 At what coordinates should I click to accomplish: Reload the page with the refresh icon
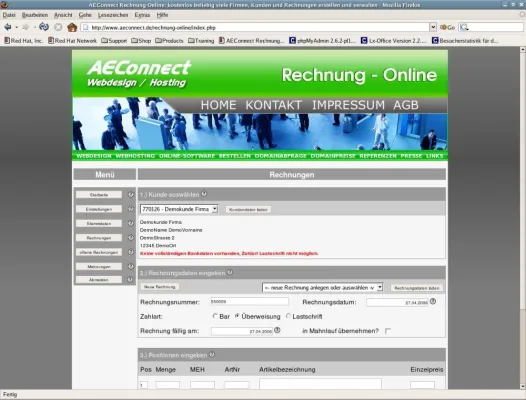click(44, 27)
